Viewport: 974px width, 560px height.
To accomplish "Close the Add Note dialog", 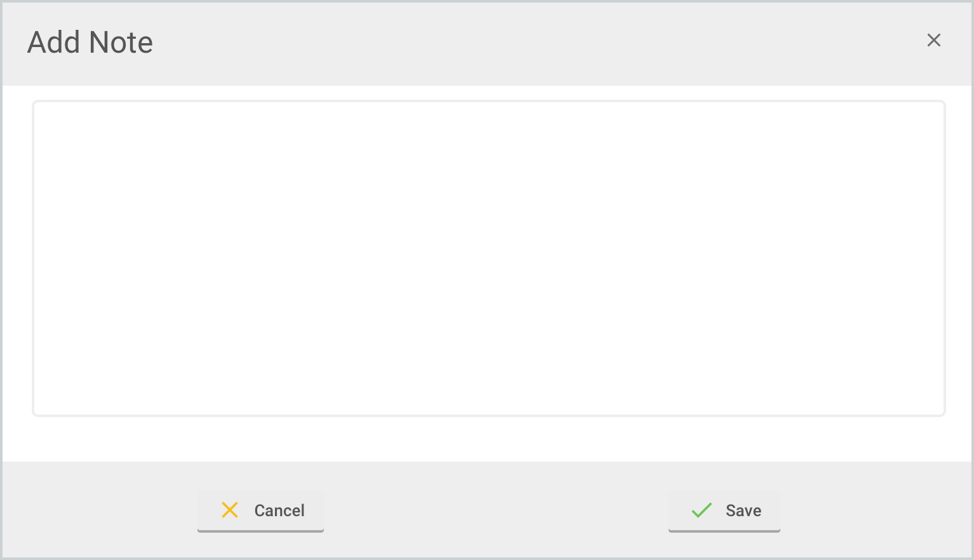I will tap(933, 41).
